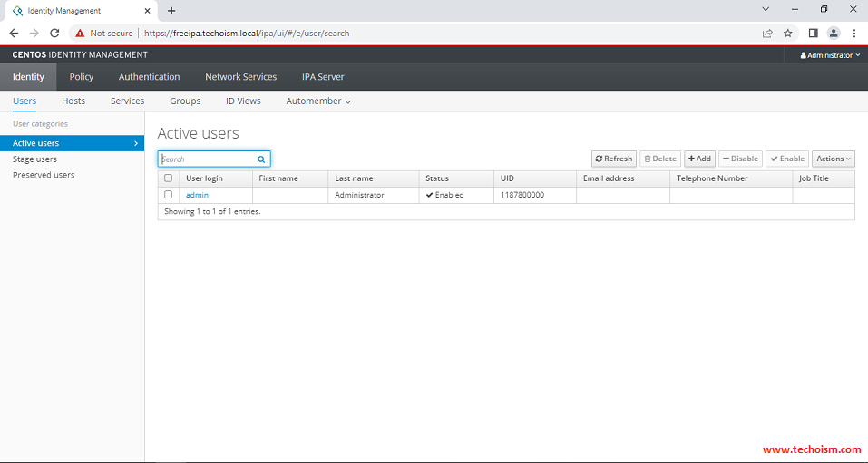This screenshot has width=868, height=463.
Task: Click the CentOS Identity Management logo
Action: pyautogui.click(x=80, y=55)
